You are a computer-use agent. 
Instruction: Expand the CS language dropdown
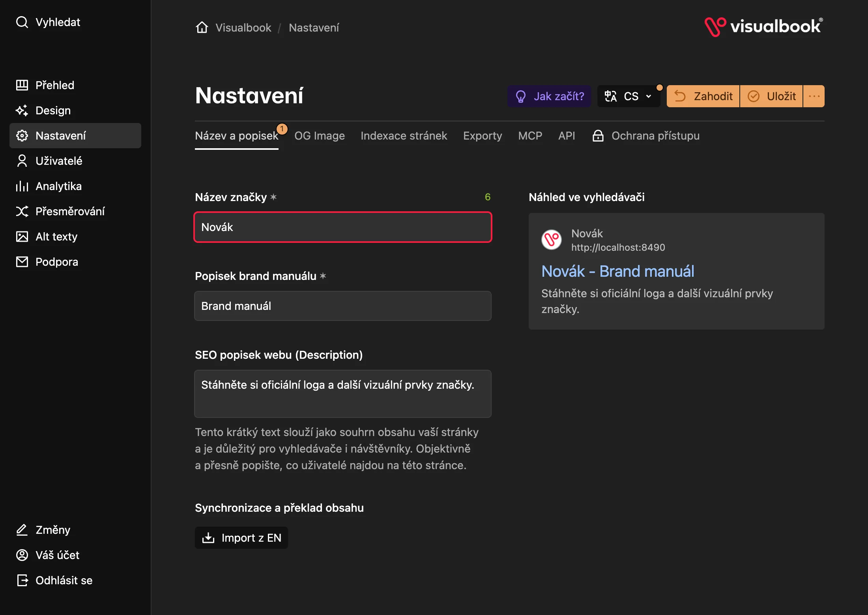[x=629, y=96]
